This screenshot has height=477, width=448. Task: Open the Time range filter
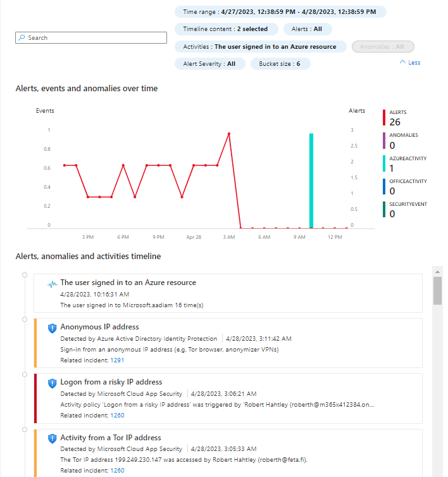tap(280, 12)
